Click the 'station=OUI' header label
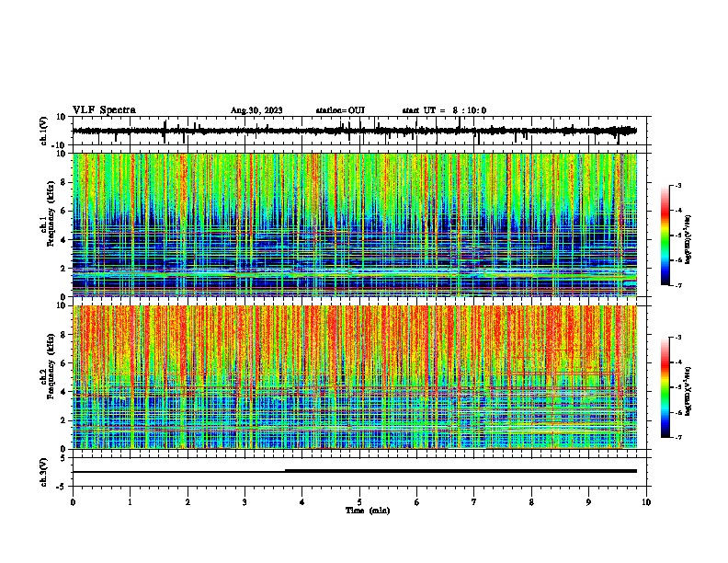Viewport: 728px width, 563px height. click(340, 110)
